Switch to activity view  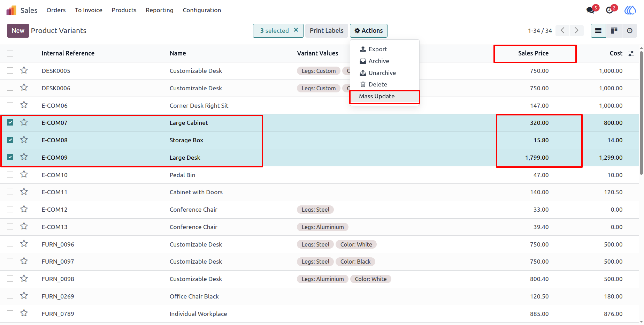click(630, 31)
